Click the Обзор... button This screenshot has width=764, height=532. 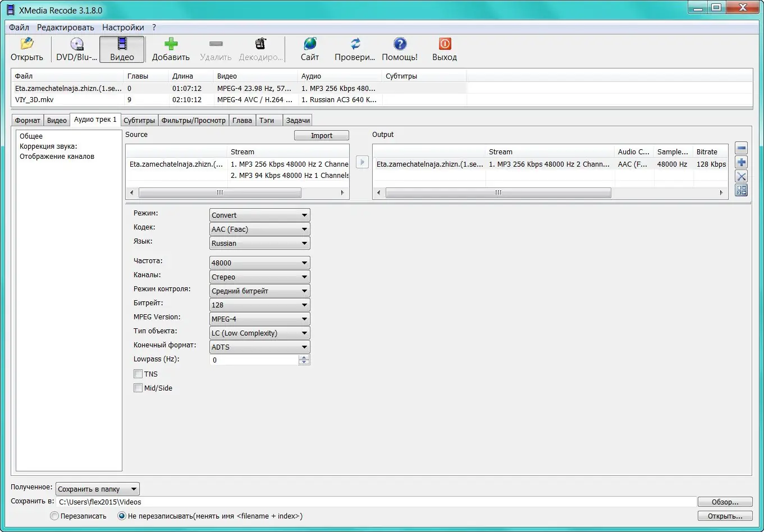pos(725,502)
